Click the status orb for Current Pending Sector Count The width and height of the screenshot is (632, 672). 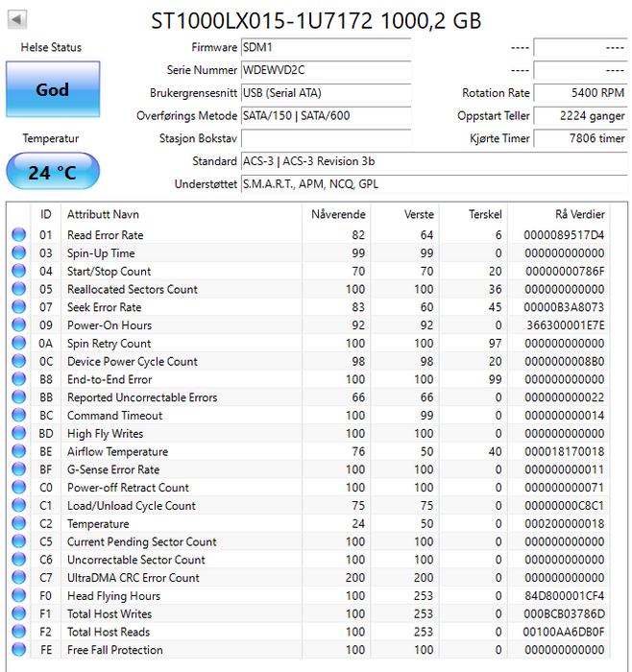pos(19,541)
